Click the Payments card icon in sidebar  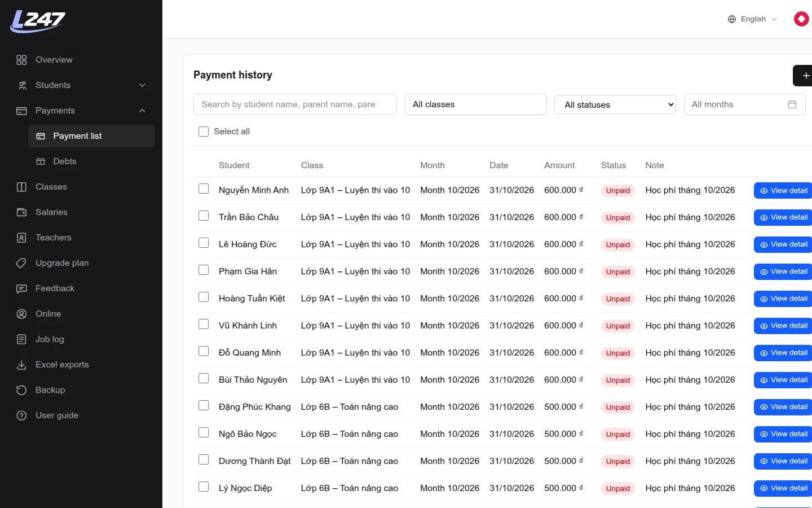coord(21,111)
